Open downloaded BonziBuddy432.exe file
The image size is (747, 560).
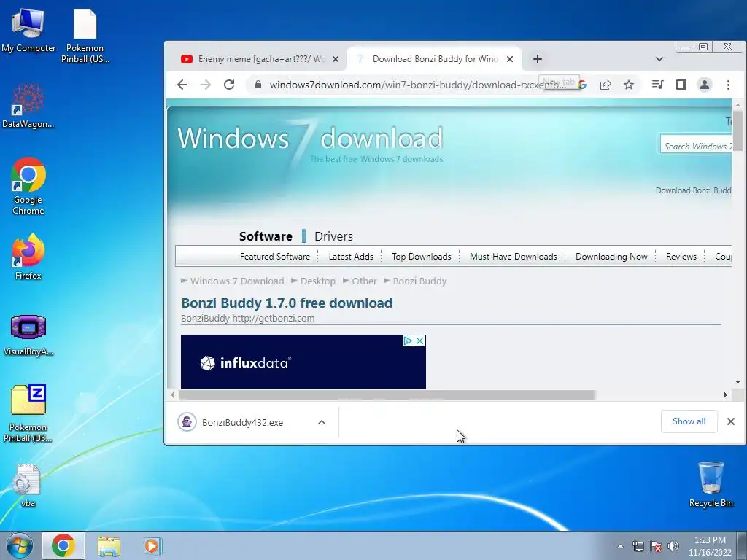242,422
